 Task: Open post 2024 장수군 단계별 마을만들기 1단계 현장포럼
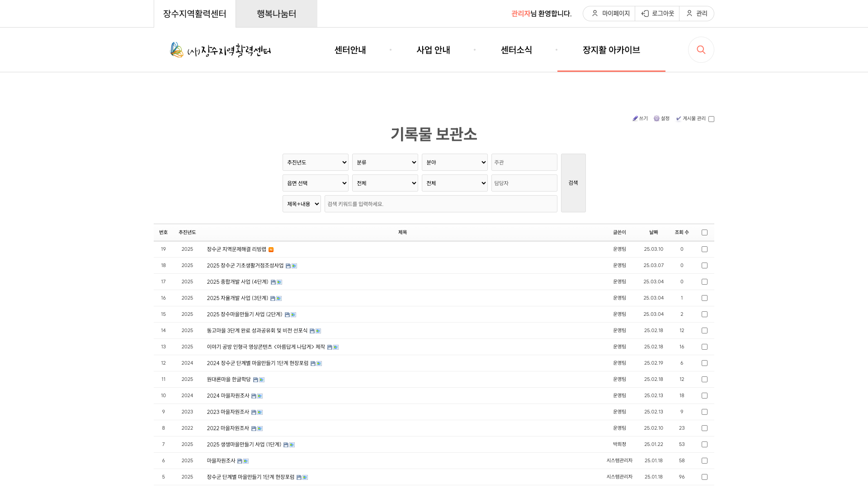click(x=258, y=363)
